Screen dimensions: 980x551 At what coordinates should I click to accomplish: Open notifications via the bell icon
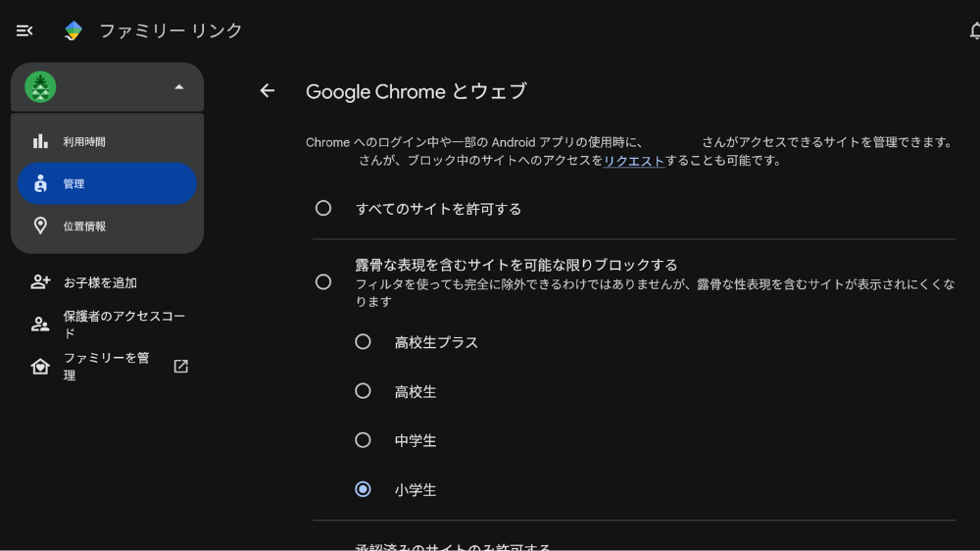(x=975, y=30)
